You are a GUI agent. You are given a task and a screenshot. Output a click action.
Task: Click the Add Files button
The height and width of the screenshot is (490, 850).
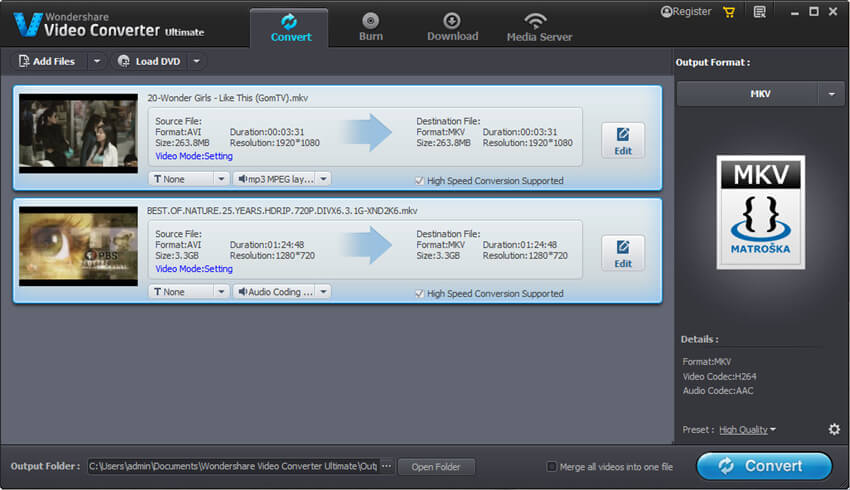pyautogui.click(x=47, y=61)
